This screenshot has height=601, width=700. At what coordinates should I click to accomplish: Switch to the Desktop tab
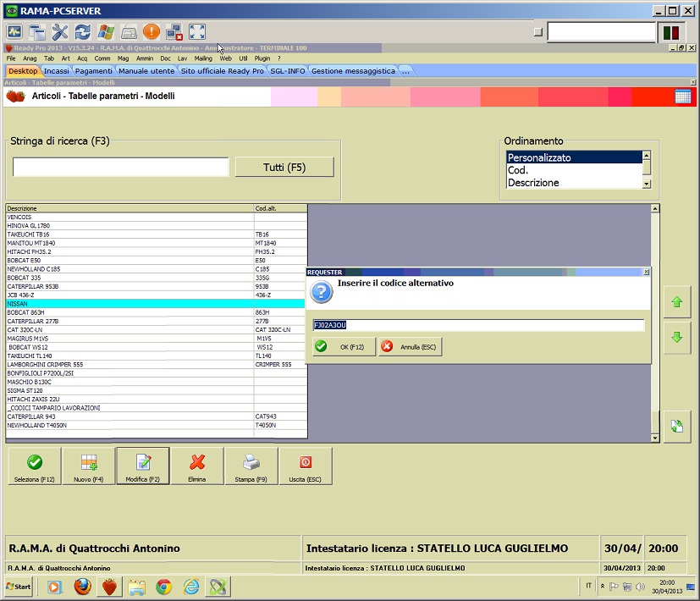23,71
